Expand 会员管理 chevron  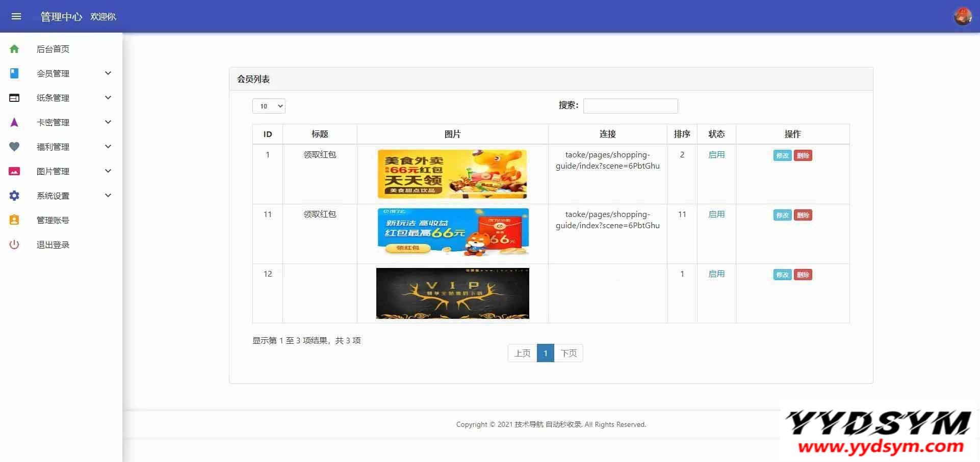pos(108,73)
